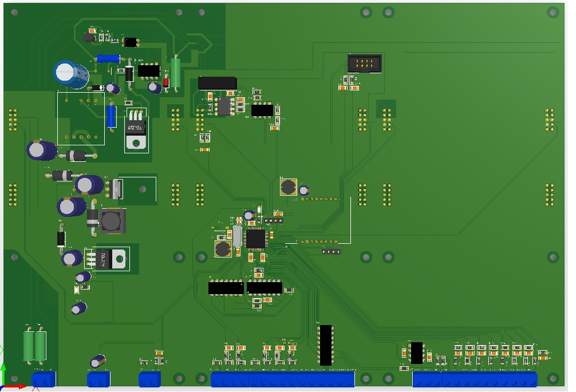Select the black 10-pin box header connector
The image size is (576, 392).
coord(364,64)
